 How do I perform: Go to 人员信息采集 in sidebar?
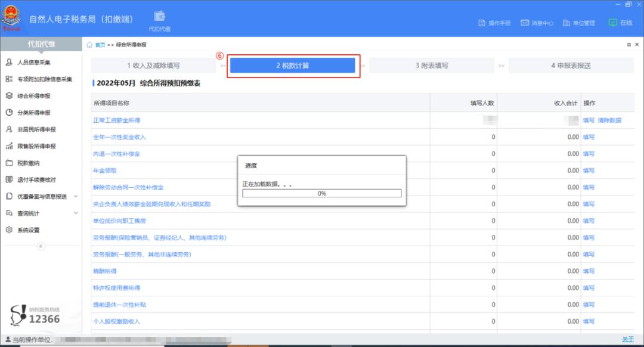(x=33, y=63)
